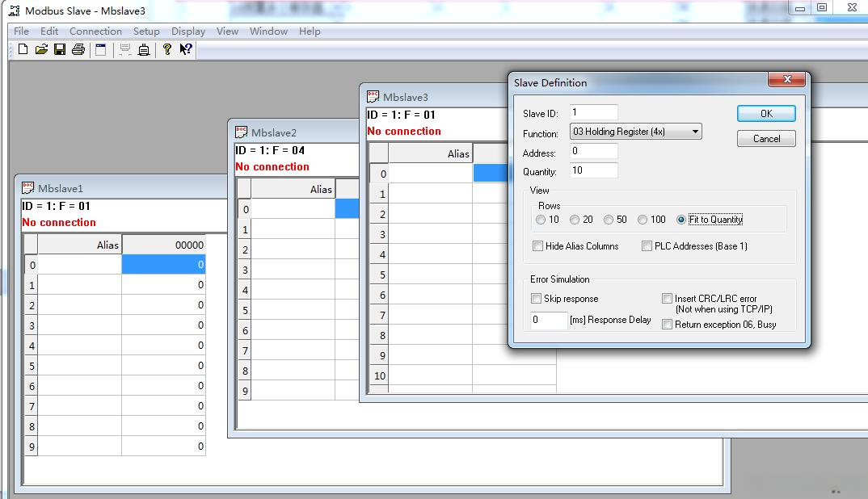The height and width of the screenshot is (499, 868).
Task: Close the Slave Definition dialog
Action: pos(786,79)
